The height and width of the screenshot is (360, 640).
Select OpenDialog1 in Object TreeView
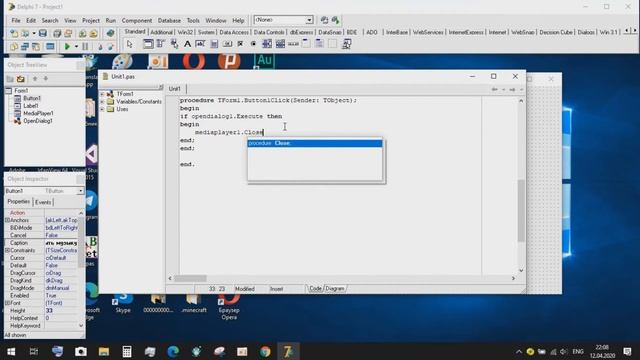(38, 121)
